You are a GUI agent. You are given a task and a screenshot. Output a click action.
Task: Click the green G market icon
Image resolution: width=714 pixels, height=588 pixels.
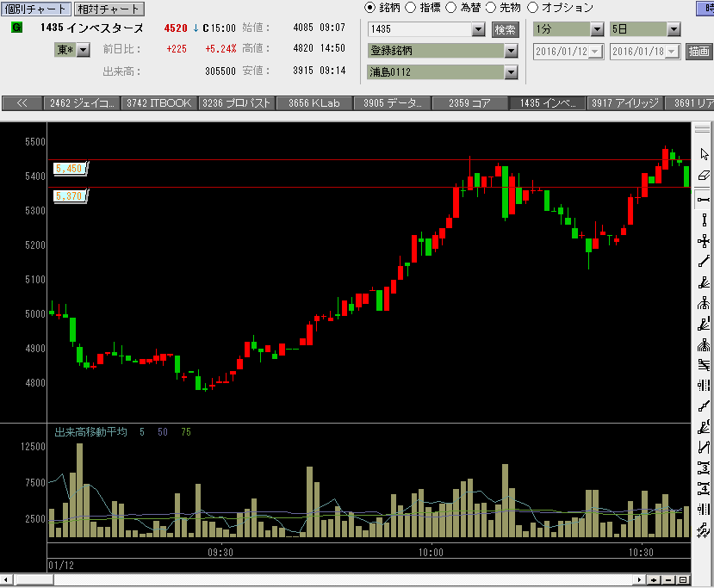coord(17,28)
